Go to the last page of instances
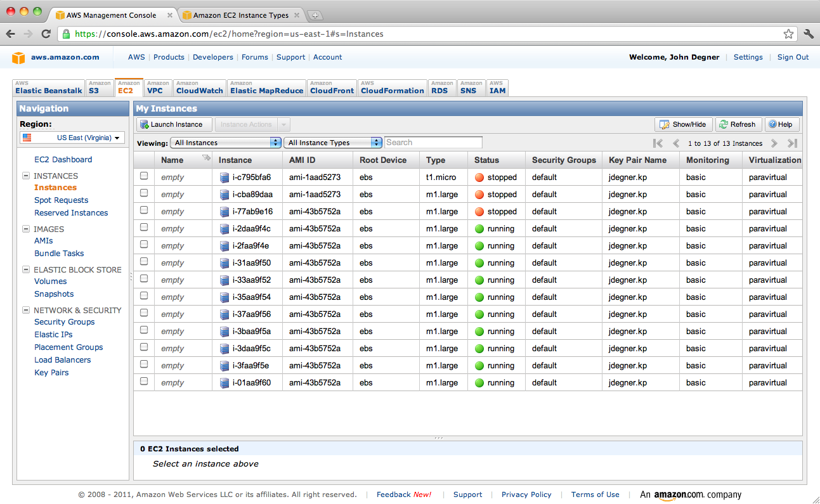Image resolution: width=820 pixels, height=504 pixels. click(792, 143)
